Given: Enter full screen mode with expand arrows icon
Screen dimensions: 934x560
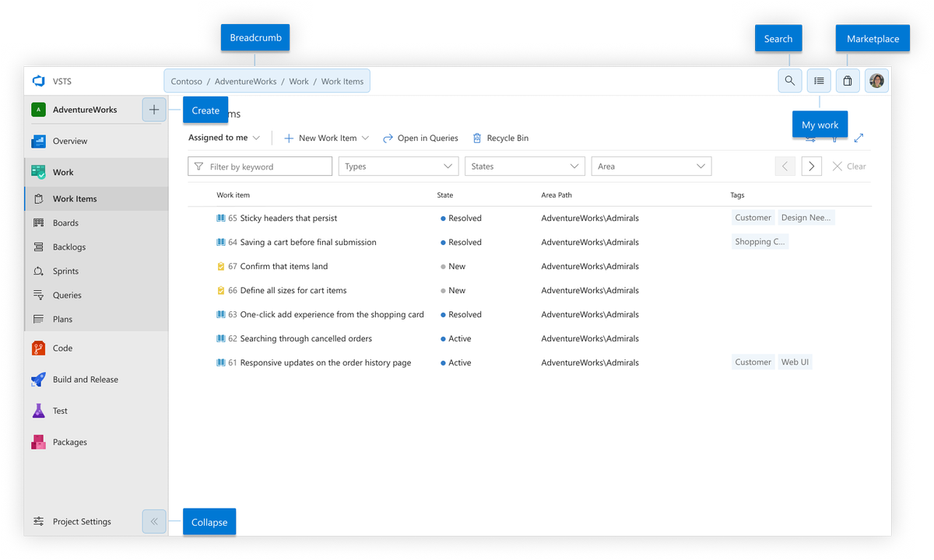Looking at the screenshot, I should 859,138.
